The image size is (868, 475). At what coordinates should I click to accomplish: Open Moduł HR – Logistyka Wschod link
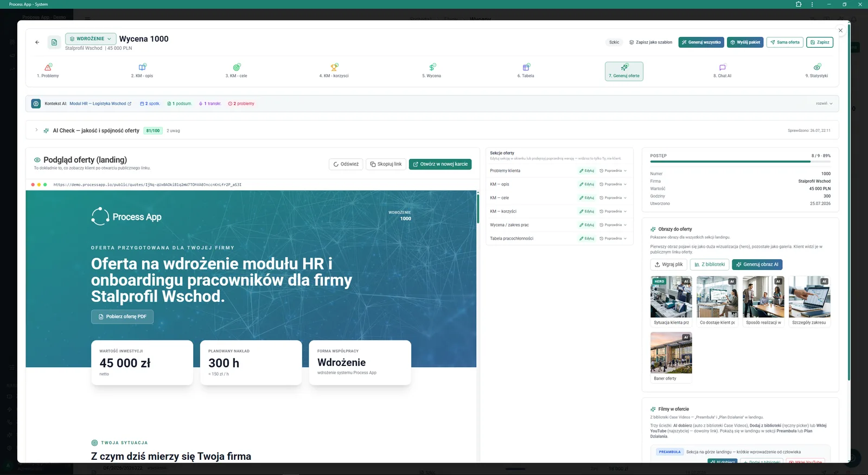(100, 104)
